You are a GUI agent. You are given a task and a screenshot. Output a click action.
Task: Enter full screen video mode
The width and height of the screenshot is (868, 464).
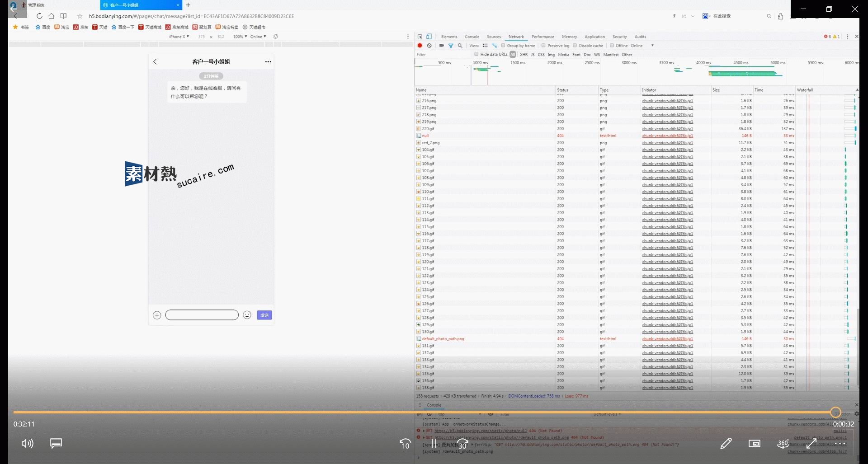pos(811,443)
